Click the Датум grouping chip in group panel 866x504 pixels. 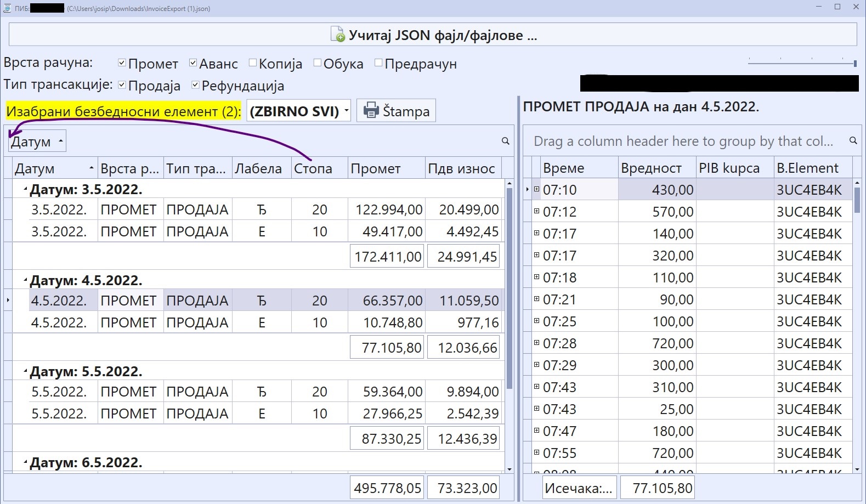(x=37, y=141)
